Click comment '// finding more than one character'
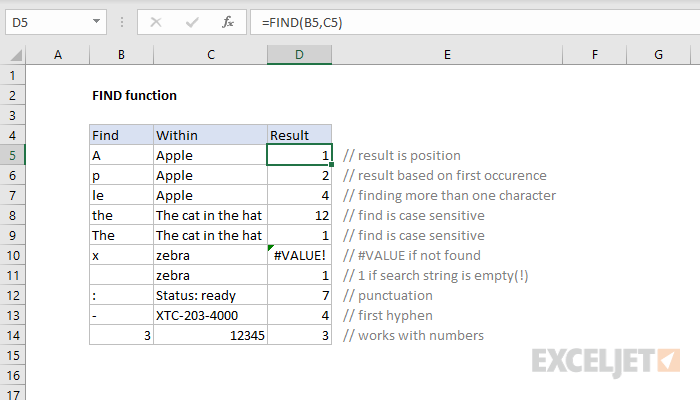700x400 pixels. tap(449, 196)
